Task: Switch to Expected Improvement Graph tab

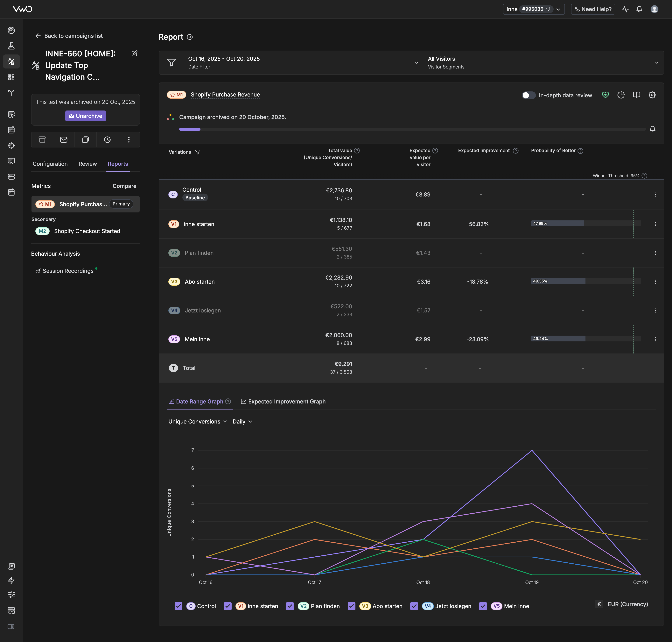Action: pyautogui.click(x=283, y=401)
